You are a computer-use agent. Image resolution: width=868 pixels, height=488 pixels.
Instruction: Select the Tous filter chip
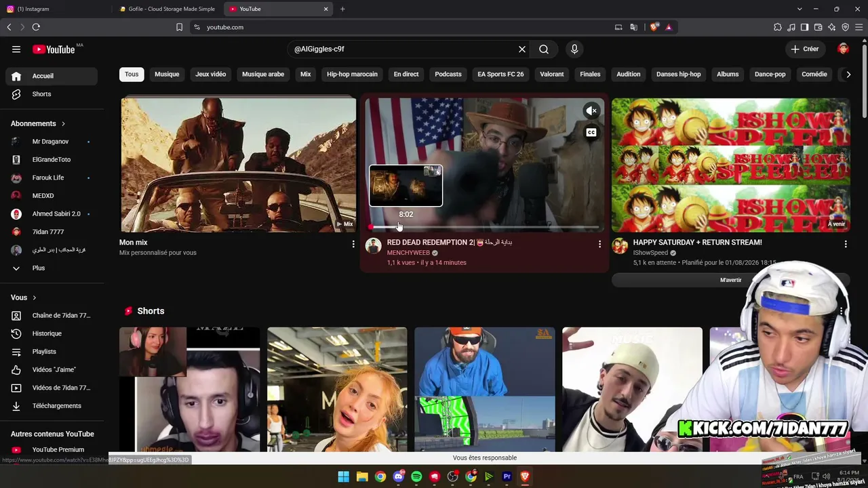pyautogui.click(x=132, y=74)
